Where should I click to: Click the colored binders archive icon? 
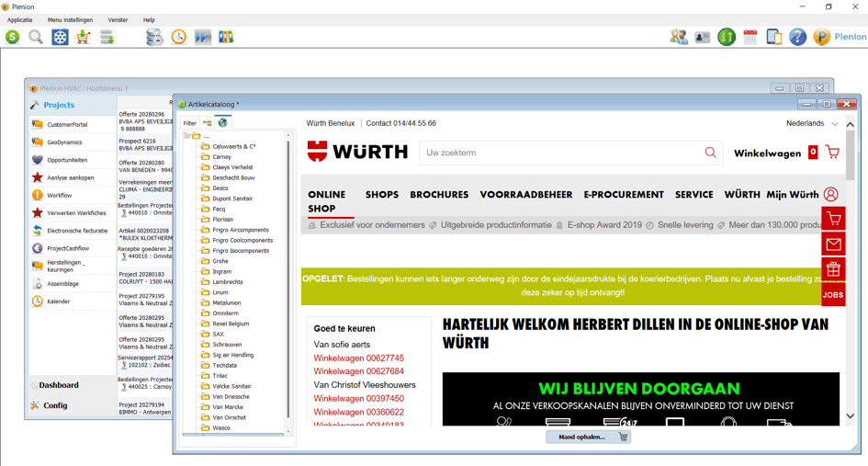[226, 37]
